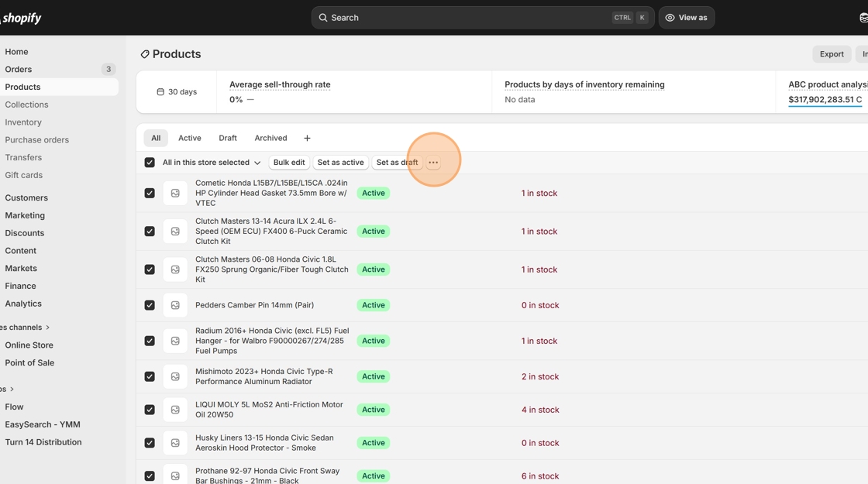Expand the Apps section chevron
The image size is (868, 484).
tap(12, 389)
